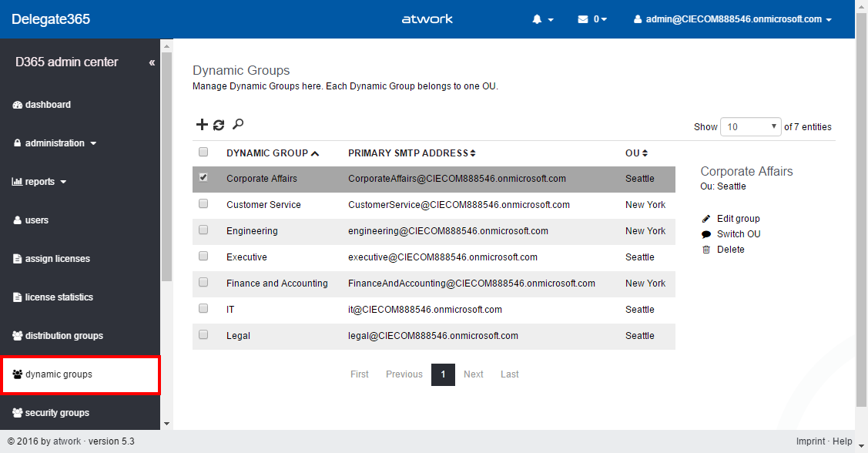Image resolution: width=868 pixels, height=453 pixels.
Task: Open search with the magnifier icon
Action: pyautogui.click(x=238, y=124)
